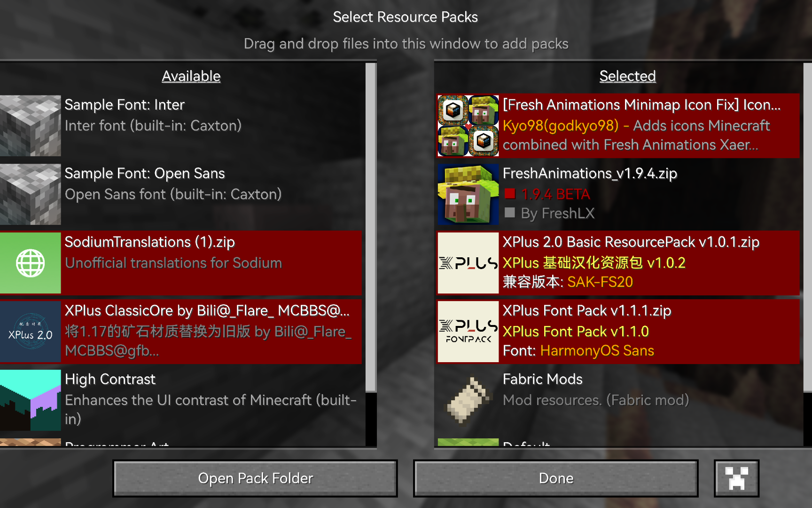This screenshot has width=812, height=508.
Task: Click the Sample Font: Inter pack icon
Action: point(31,126)
